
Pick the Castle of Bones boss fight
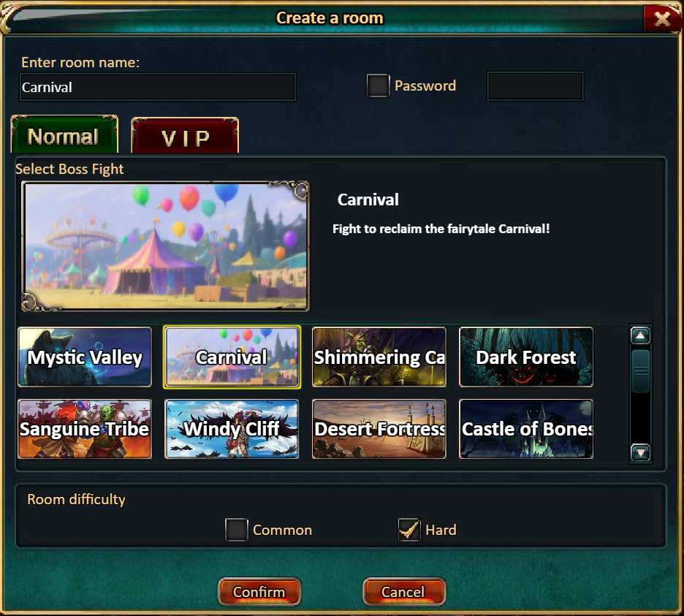pyautogui.click(x=526, y=429)
